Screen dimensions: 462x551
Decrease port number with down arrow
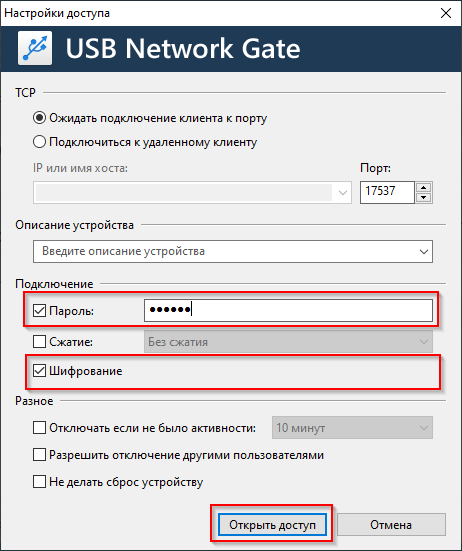pos(424,197)
